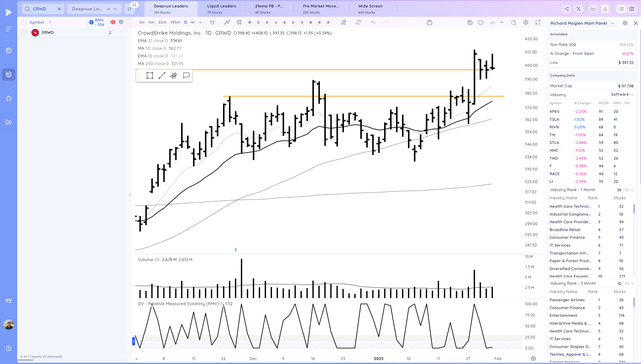The image size is (641, 364).
Task: Click the pencil draw icon in chart toolbar
Action: pyautogui.click(x=344, y=23)
